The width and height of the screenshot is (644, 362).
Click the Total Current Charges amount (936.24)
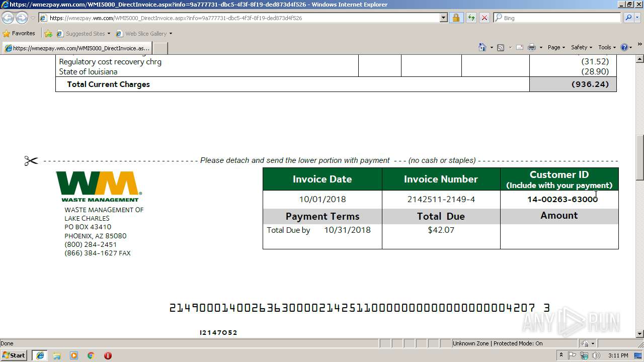pyautogui.click(x=590, y=84)
